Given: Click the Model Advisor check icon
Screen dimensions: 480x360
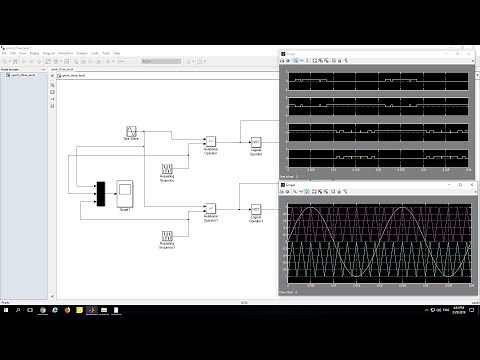Looking at the screenshot, I should tap(188, 61).
